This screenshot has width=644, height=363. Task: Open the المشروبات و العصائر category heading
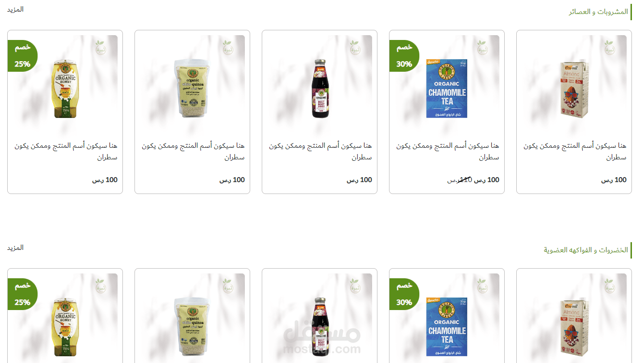pyautogui.click(x=598, y=12)
